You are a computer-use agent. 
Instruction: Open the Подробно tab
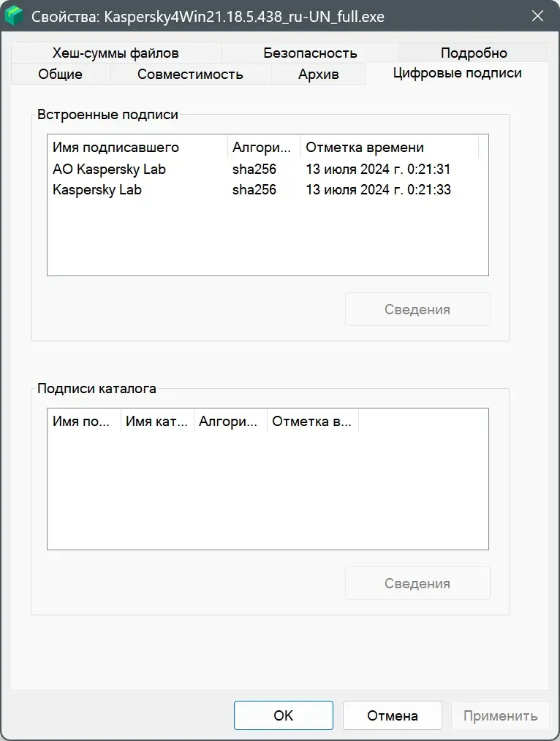[473, 53]
